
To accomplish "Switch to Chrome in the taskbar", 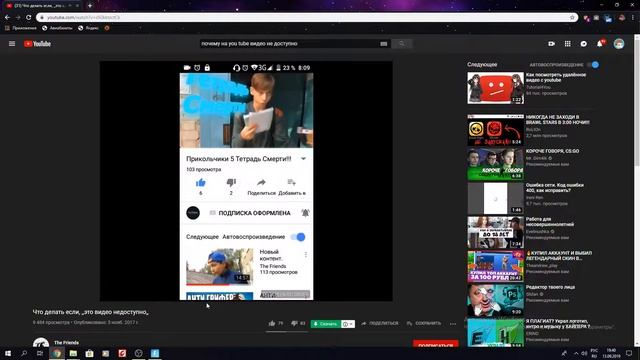I will 57,353.
